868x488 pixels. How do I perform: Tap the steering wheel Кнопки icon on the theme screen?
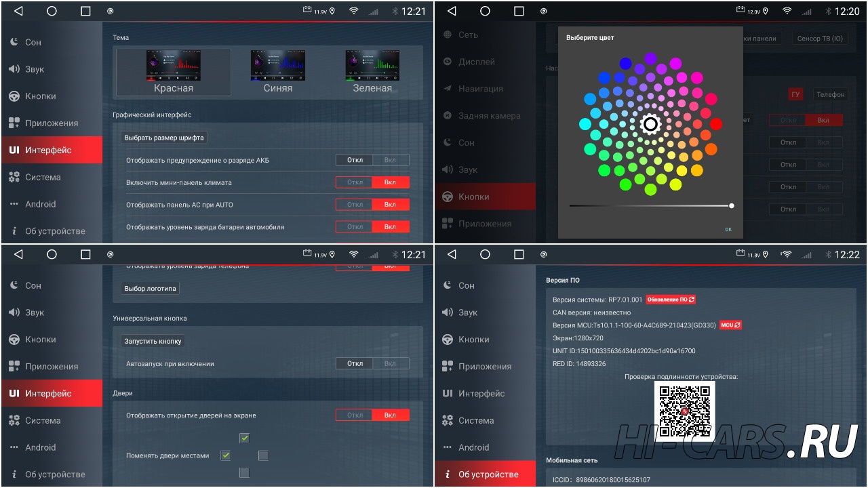pyautogui.click(x=14, y=96)
